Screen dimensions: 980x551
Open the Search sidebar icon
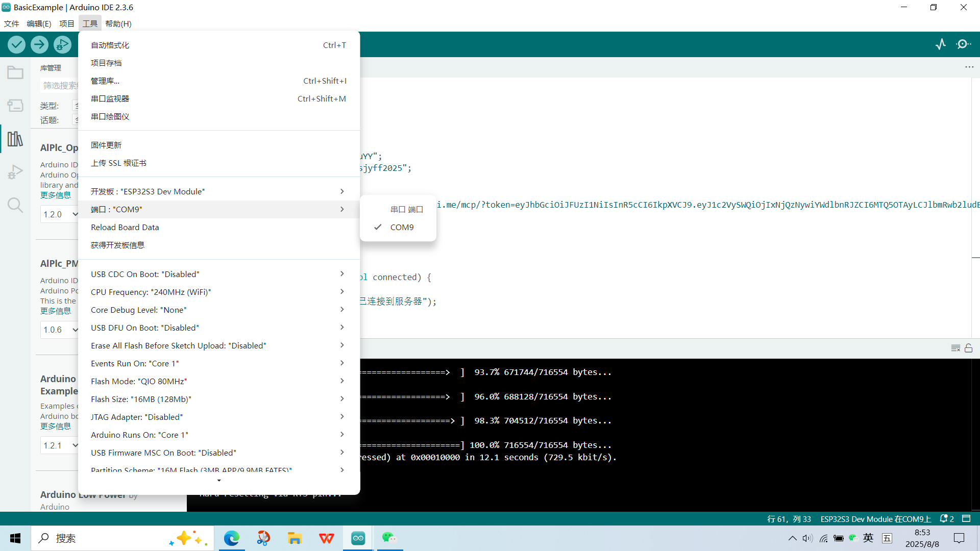[15, 205]
